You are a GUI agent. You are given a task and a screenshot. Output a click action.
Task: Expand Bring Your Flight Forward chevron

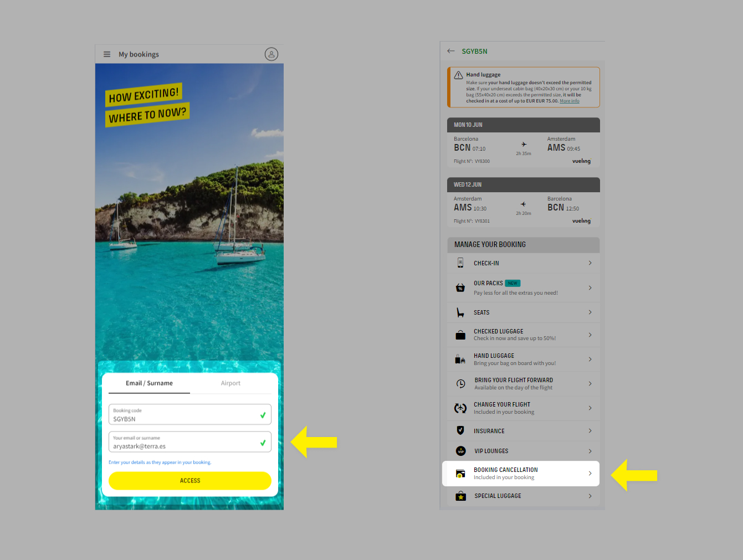click(590, 384)
